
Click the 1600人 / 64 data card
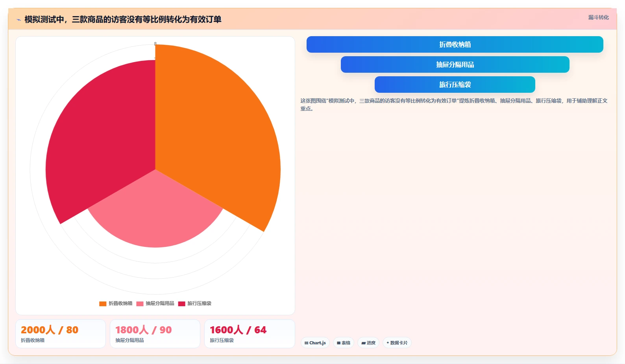point(250,334)
